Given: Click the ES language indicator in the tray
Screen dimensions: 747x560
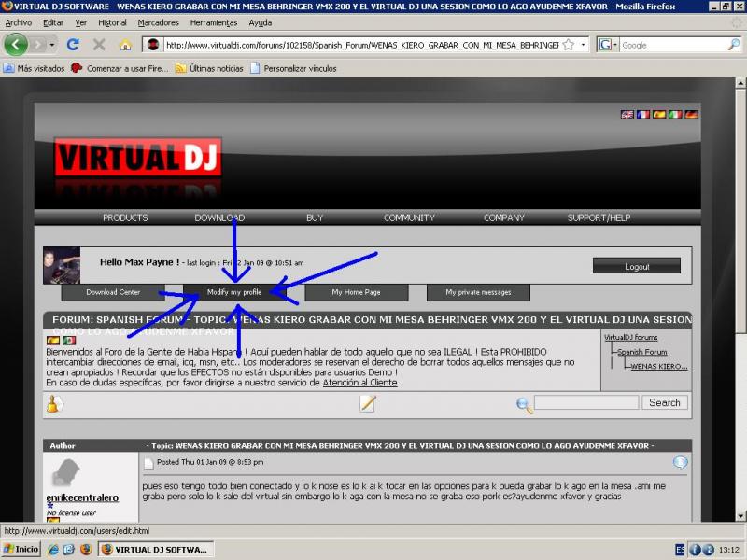Looking at the screenshot, I should point(680,550).
